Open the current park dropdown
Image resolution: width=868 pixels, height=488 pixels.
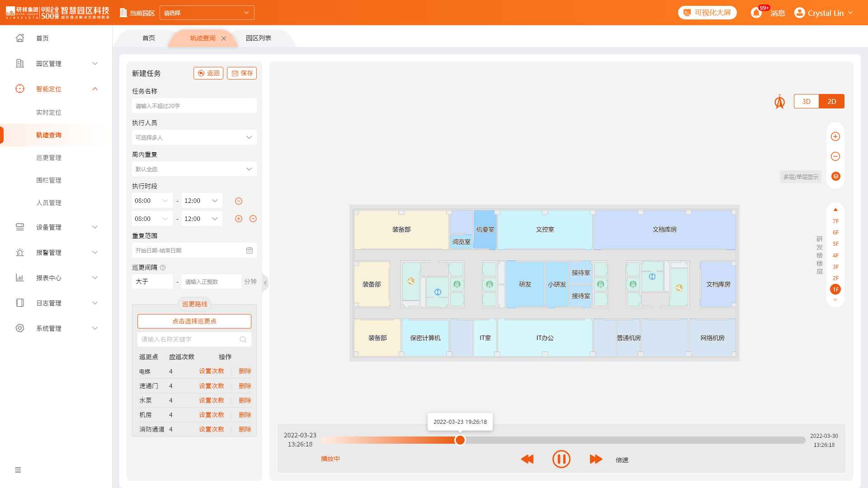coord(207,13)
